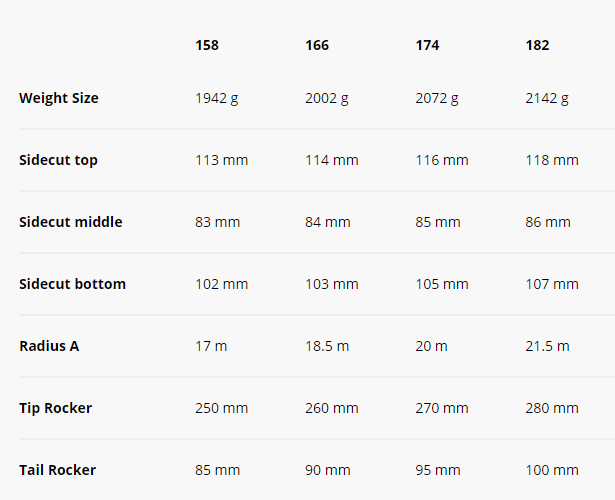Viewport: 615px width, 500px height.
Task: Click the Tail Rocker row label
Action: 57,470
